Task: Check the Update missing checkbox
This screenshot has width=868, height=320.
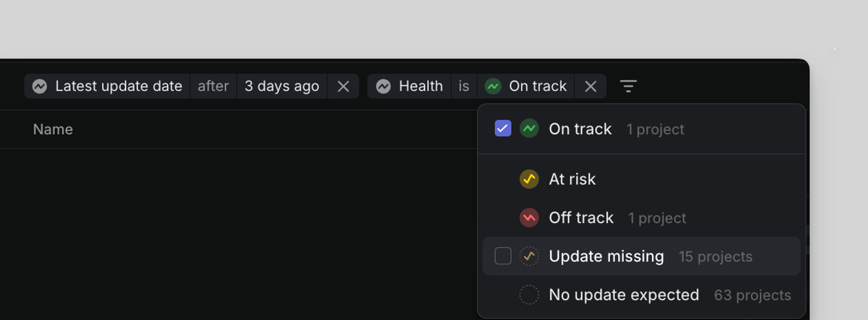Action: (x=502, y=256)
